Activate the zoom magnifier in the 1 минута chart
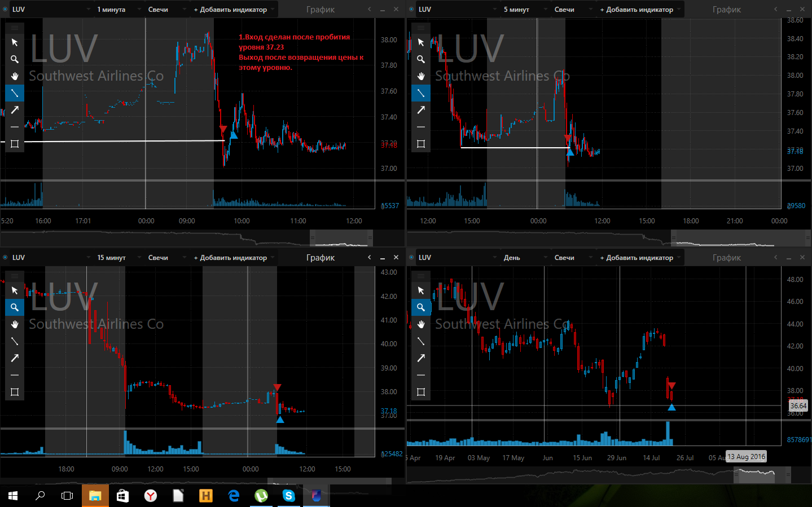This screenshot has width=812, height=507. pyautogui.click(x=15, y=59)
